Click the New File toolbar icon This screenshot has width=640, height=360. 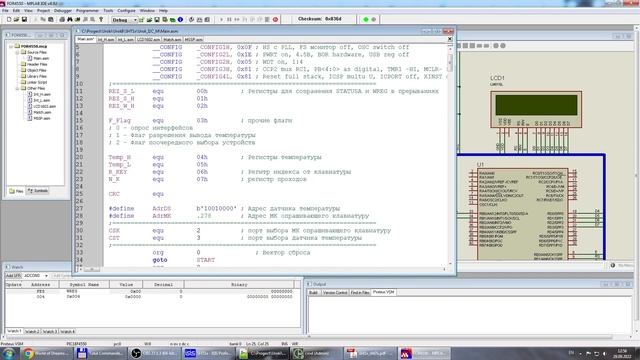9,19
